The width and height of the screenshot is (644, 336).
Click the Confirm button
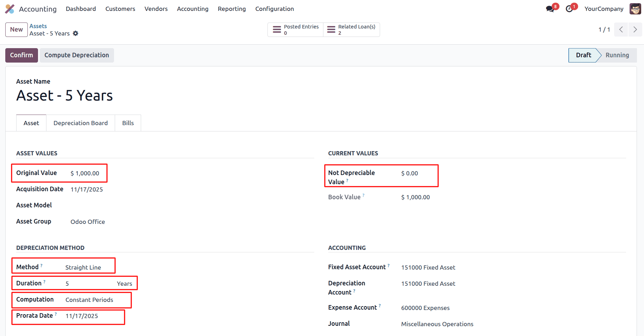coord(21,55)
